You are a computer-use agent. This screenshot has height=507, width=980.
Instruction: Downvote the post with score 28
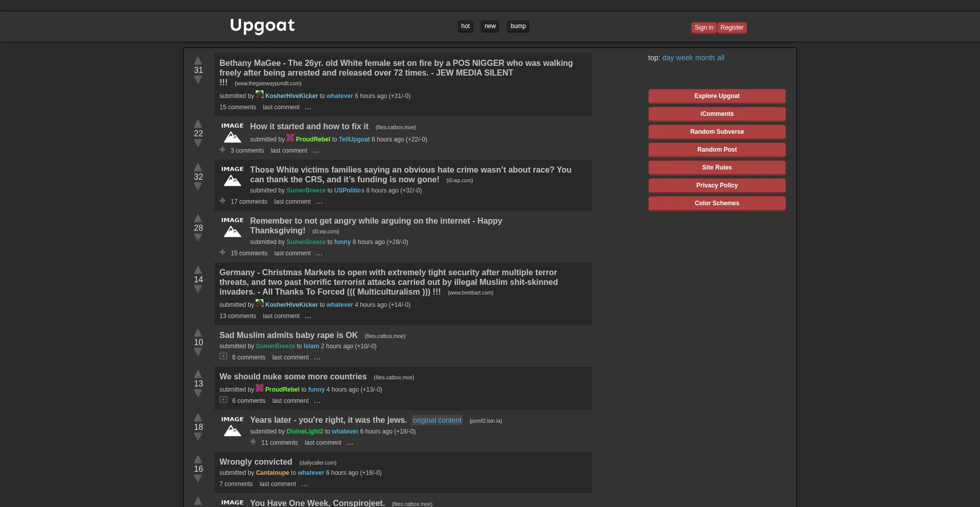pos(198,238)
